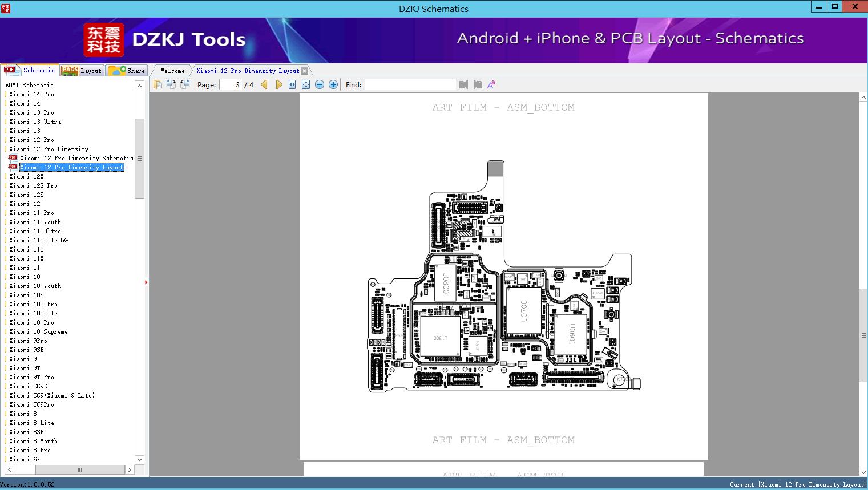This screenshot has width=868, height=490.
Task: Click the find next icon
Action: point(478,84)
